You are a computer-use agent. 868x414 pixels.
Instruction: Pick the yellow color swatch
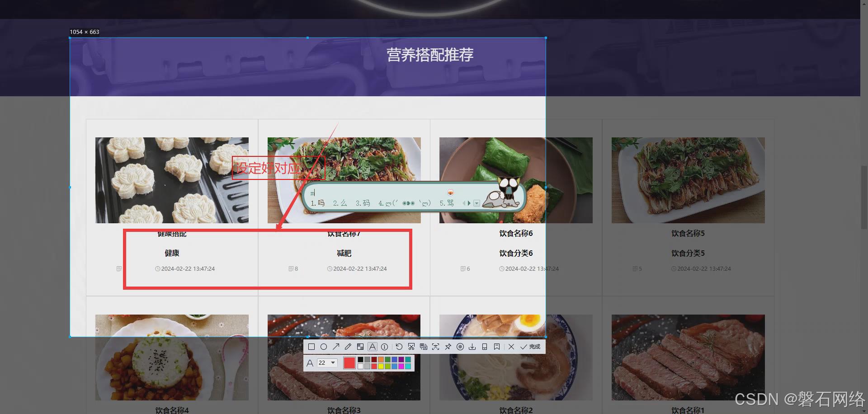[x=381, y=366]
